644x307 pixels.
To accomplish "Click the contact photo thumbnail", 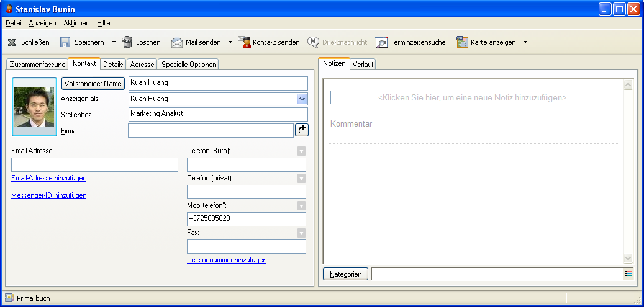I will click(34, 107).
